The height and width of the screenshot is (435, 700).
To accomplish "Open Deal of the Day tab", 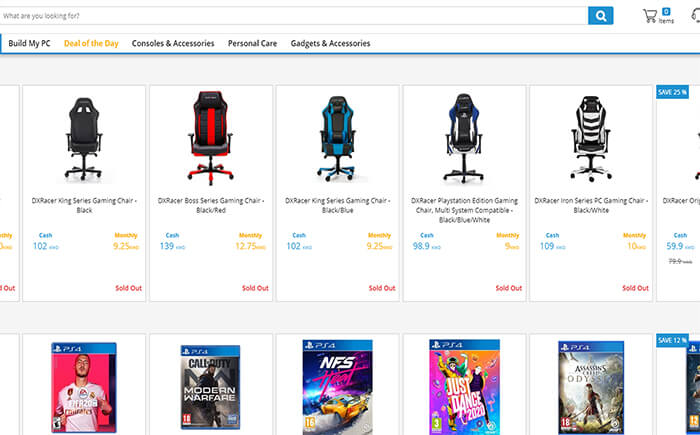I will click(91, 43).
